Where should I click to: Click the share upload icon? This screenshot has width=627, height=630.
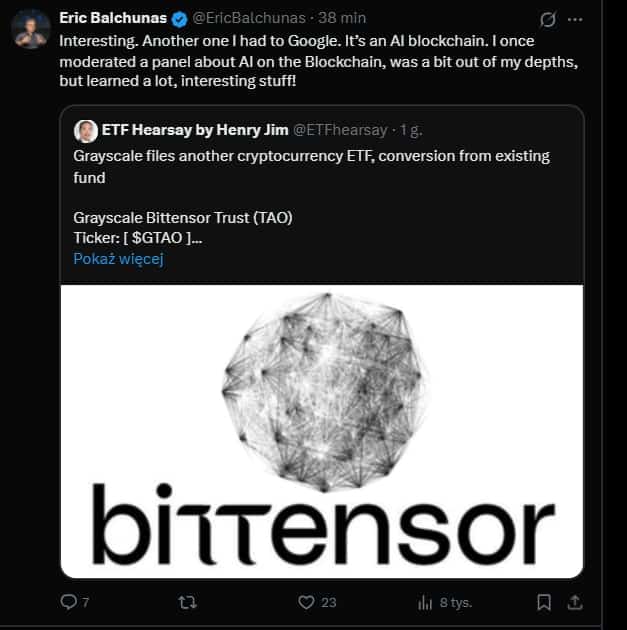[x=575, y=602]
